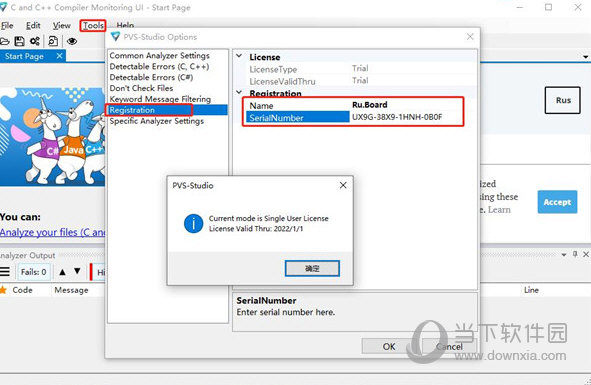Viewport: 591px width, 385px height.
Task: Open the tab list dropdown arrow at top right
Action: click(x=585, y=57)
